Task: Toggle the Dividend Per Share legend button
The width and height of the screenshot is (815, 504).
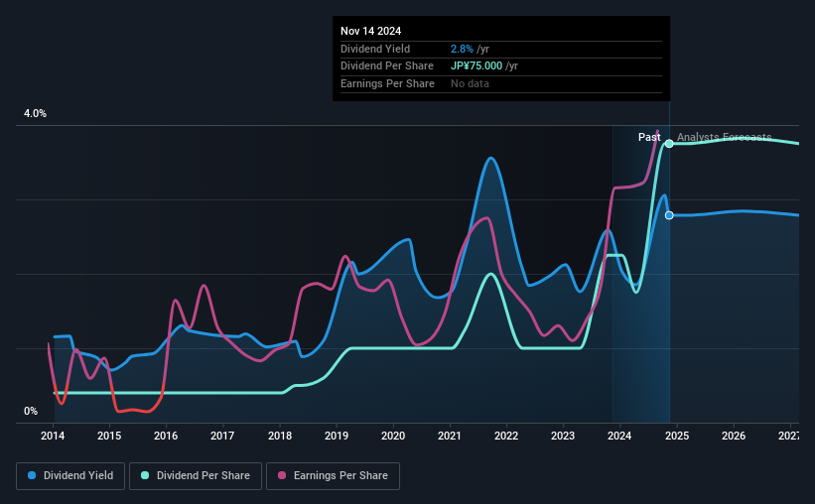Action: 196,476
